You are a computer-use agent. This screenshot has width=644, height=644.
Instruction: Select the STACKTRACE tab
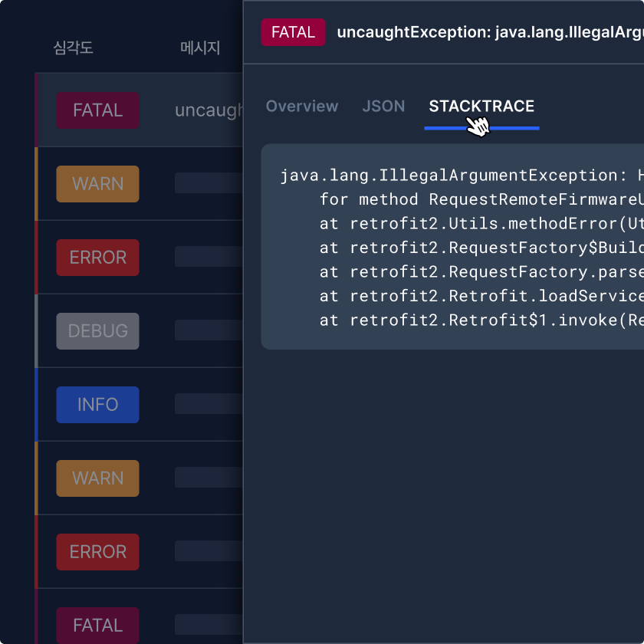point(481,107)
